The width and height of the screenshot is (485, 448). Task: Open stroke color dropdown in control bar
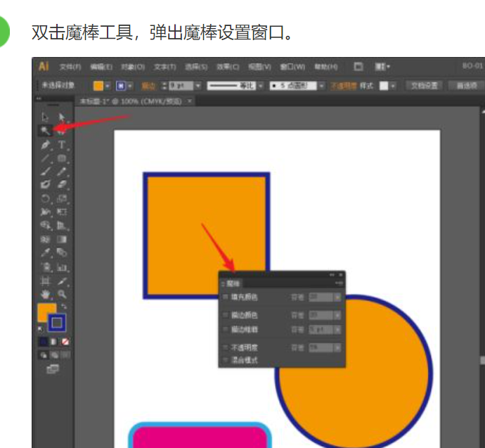pos(130,86)
